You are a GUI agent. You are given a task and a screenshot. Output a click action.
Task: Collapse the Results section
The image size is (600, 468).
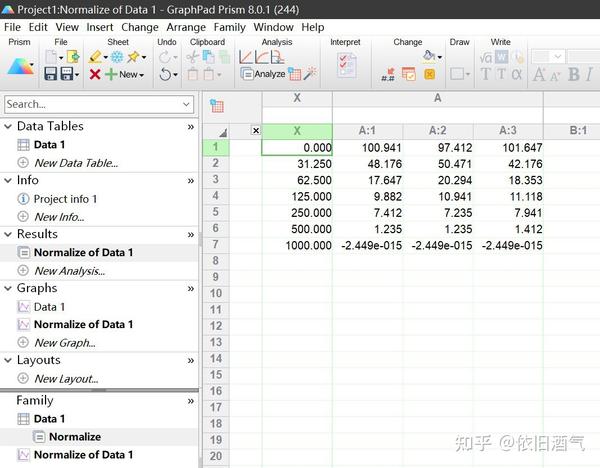[8, 234]
